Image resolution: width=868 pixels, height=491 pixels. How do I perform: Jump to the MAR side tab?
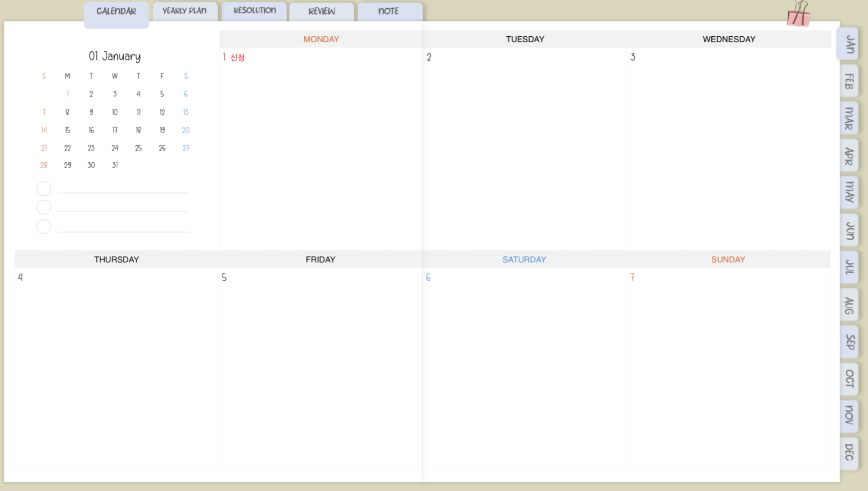point(849,118)
